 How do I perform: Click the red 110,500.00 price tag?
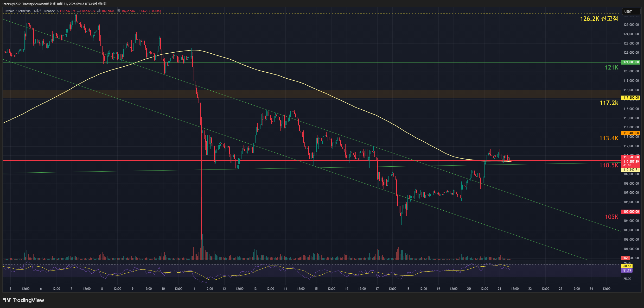(631, 157)
